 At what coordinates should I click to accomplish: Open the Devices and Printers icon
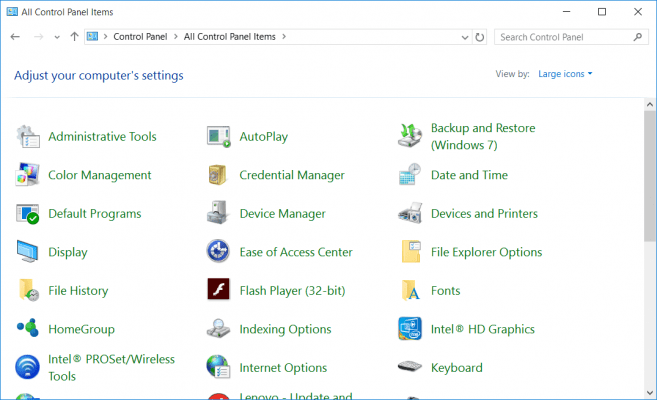click(410, 214)
